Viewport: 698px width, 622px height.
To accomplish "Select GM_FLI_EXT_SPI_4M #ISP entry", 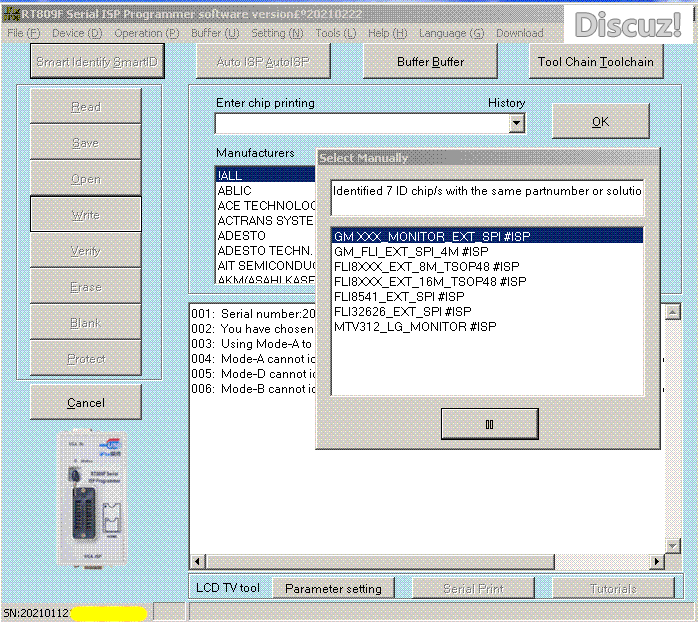I will tap(411, 251).
